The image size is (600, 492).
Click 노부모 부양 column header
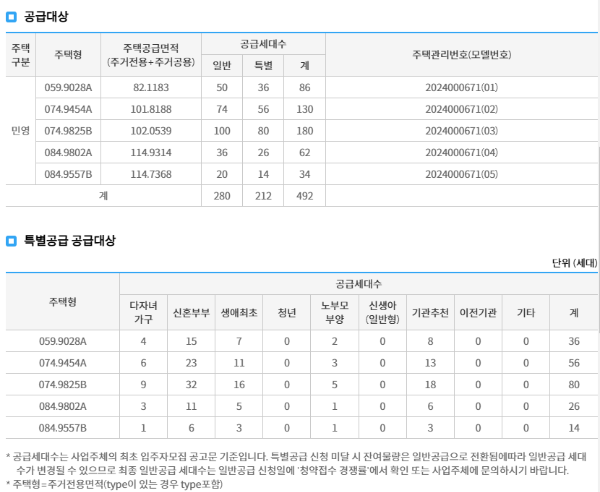[334, 313]
